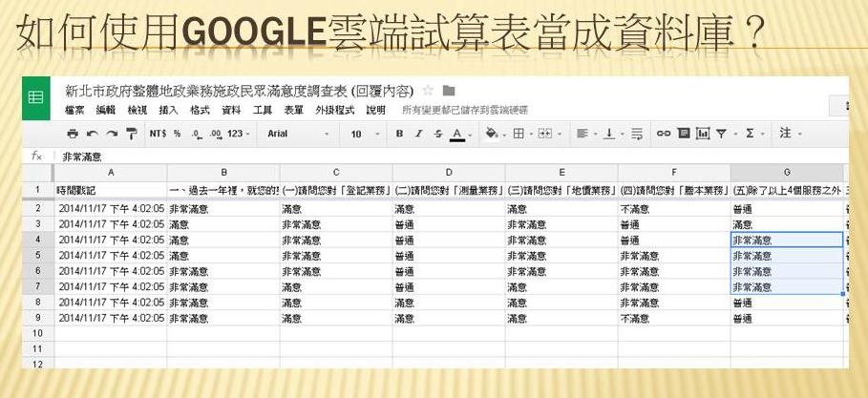Select column E header
This screenshot has width=868, height=398.
point(561,172)
